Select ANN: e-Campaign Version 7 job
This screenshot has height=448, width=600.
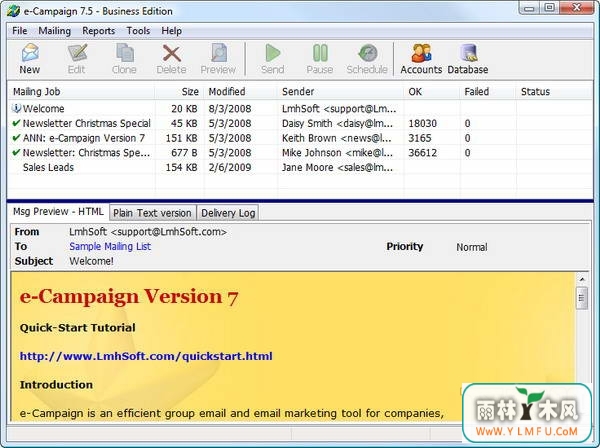coord(300,138)
